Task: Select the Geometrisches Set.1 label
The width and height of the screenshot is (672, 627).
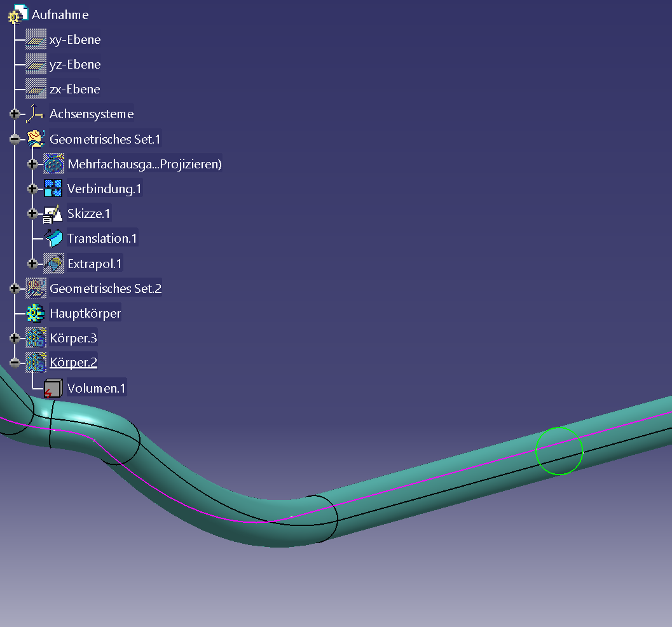Action: tap(105, 138)
